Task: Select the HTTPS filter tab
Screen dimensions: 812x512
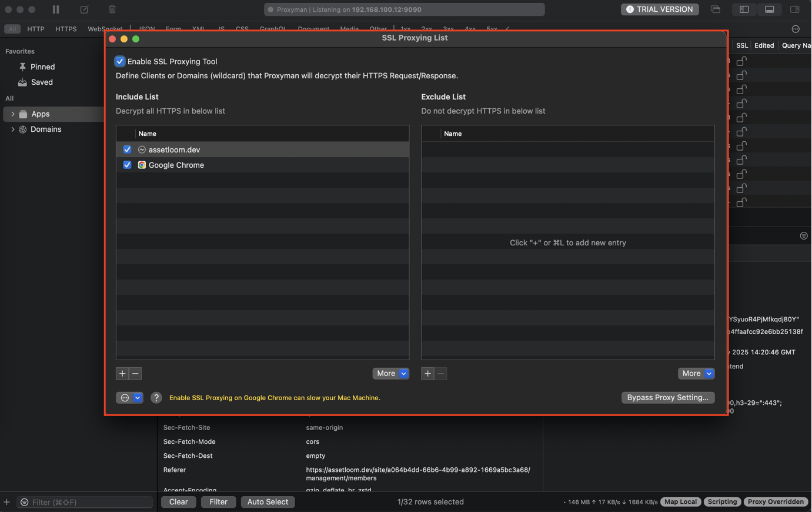Action: click(x=66, y=29)
